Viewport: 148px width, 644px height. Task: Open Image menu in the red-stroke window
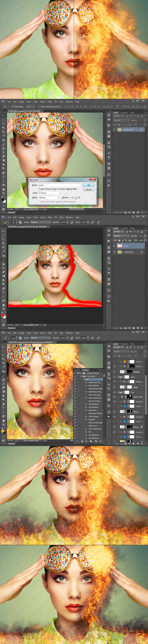(21, 217)
